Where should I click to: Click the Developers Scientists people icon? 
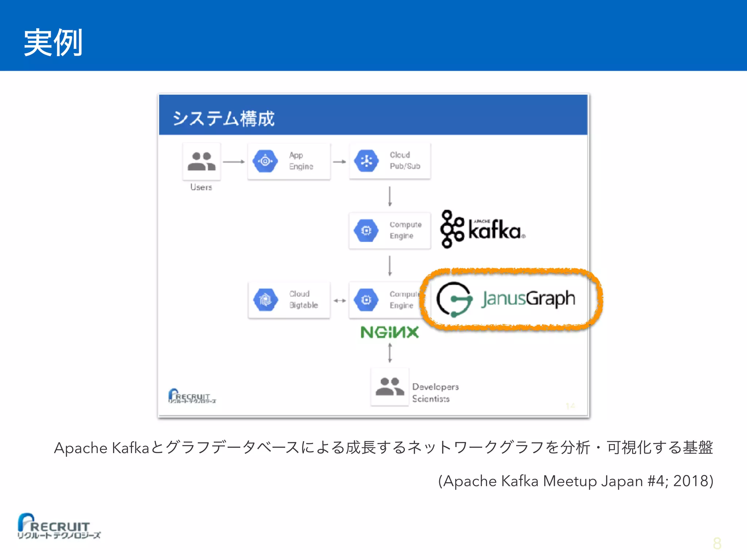click(x=390, y=387)
